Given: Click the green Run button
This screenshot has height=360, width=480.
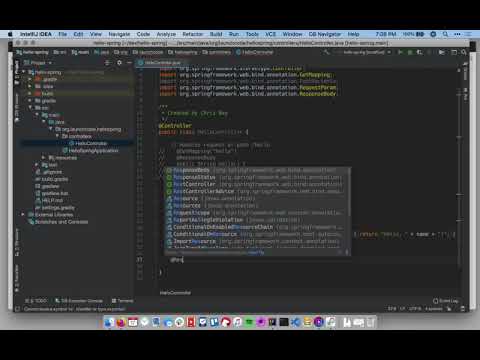Looking at the screenshot, I should tap(400, 52).
